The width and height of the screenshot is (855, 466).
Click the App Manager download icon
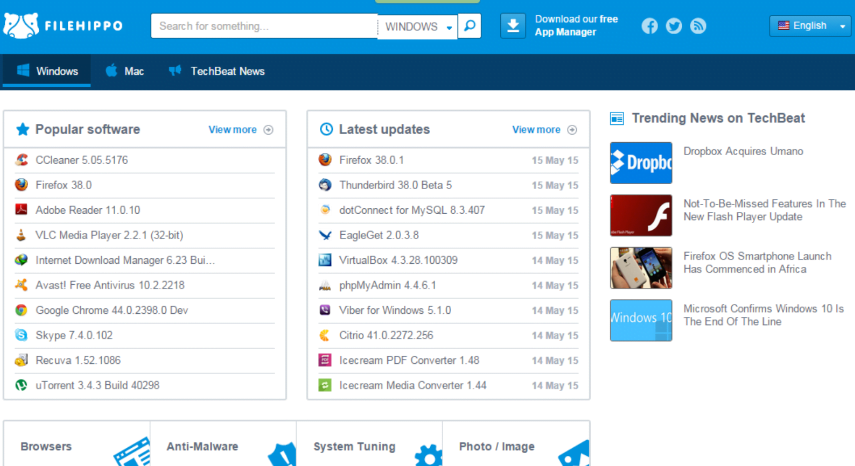(x=513, y=26)
